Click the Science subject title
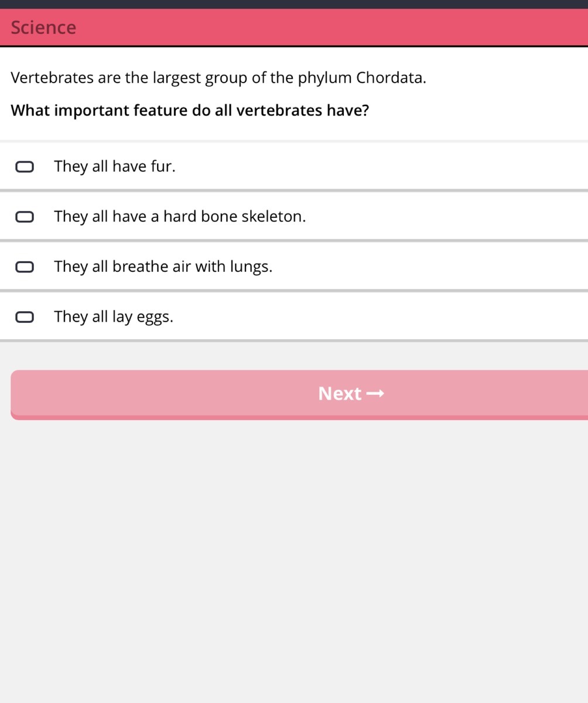The width and height of the screenshot is (588, 703). [x=43, y=28]
